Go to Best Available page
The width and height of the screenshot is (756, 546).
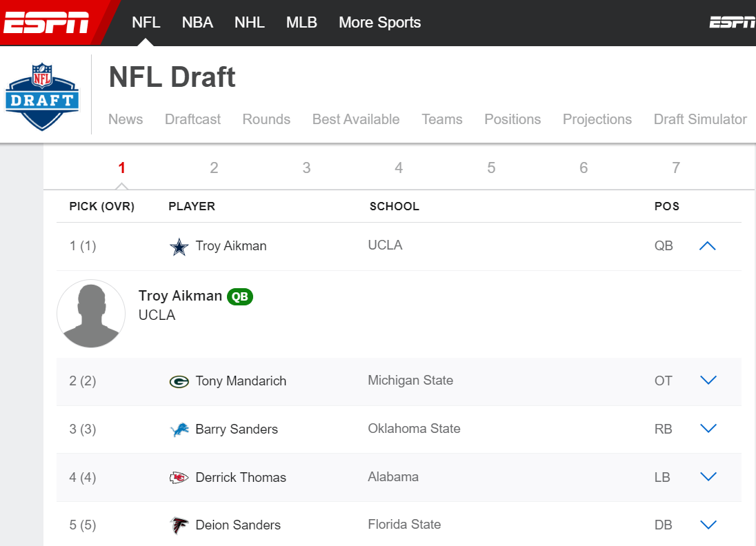pos(356,119)
